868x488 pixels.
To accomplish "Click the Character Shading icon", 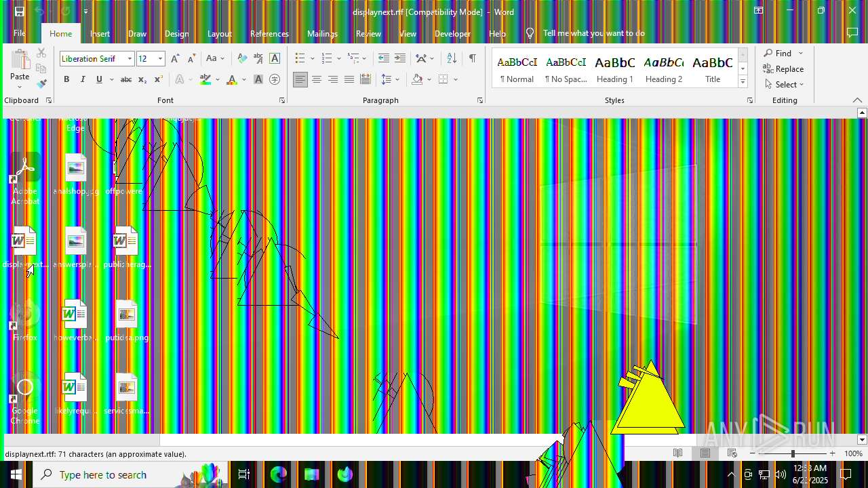I will pos(258,79).
